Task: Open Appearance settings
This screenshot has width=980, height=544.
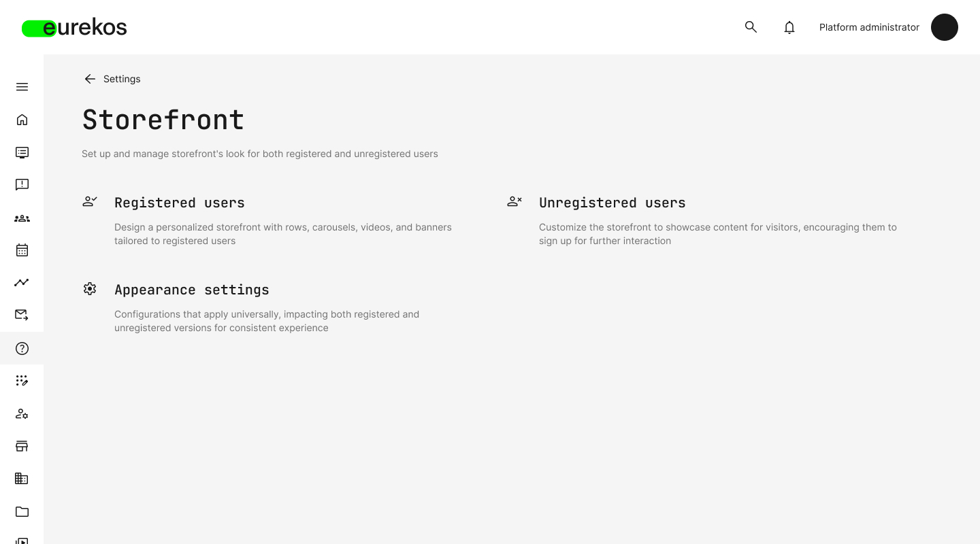Action: pos(191,290)
